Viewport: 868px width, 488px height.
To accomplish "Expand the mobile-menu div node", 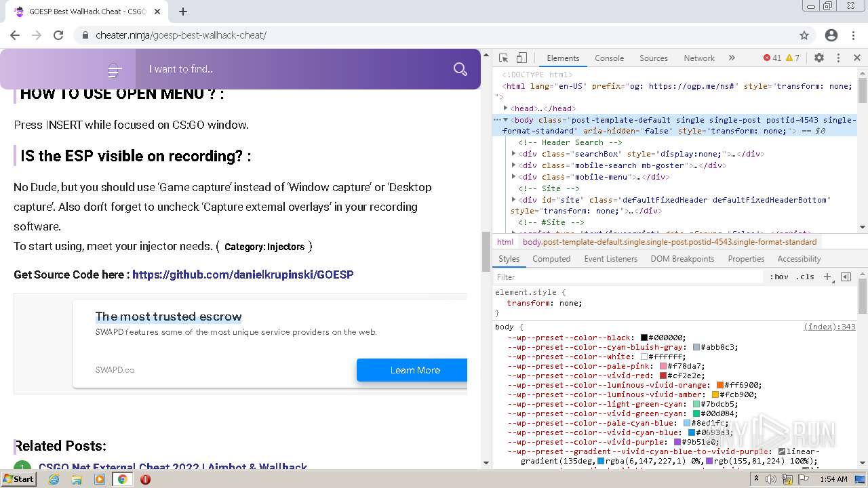I will click(514, 177).
